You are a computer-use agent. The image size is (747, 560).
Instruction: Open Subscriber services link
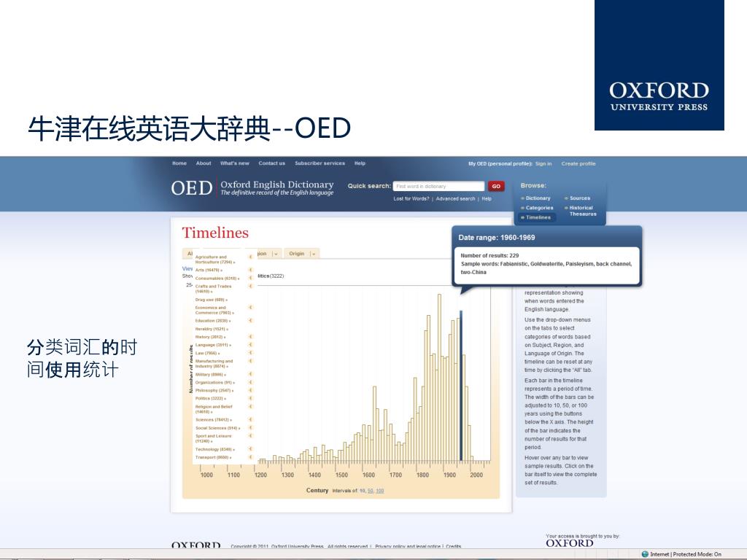[320, 163]
